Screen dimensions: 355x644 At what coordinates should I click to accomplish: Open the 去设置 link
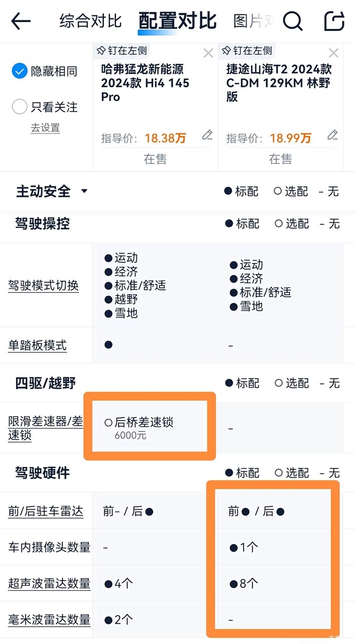pyautogui.click(x=45, y=128)
